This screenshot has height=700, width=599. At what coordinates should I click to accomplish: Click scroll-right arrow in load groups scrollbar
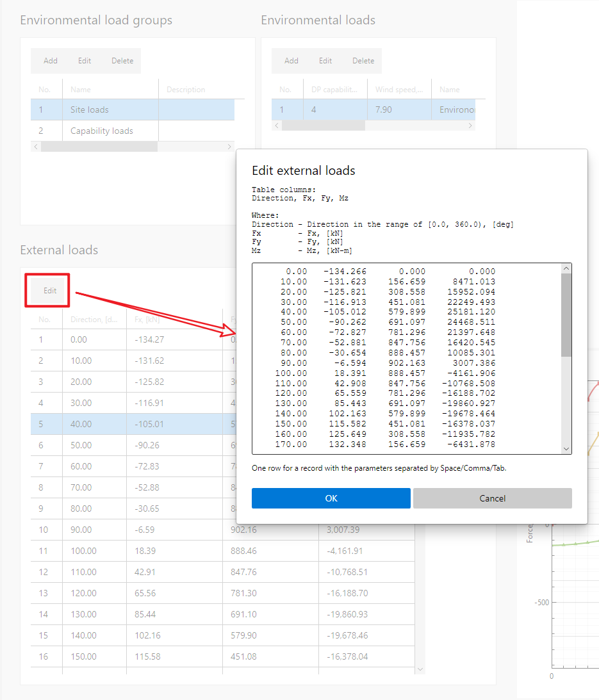[229, 147]
